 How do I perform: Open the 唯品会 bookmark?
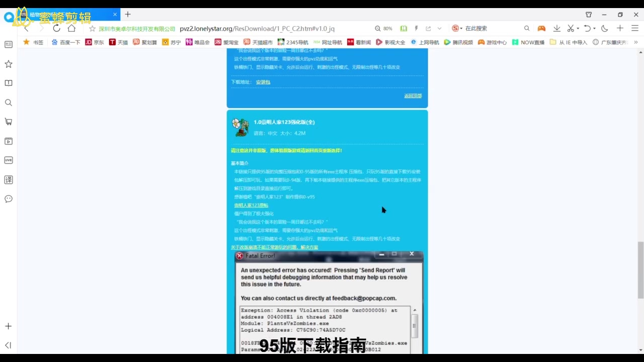point(198,42)
